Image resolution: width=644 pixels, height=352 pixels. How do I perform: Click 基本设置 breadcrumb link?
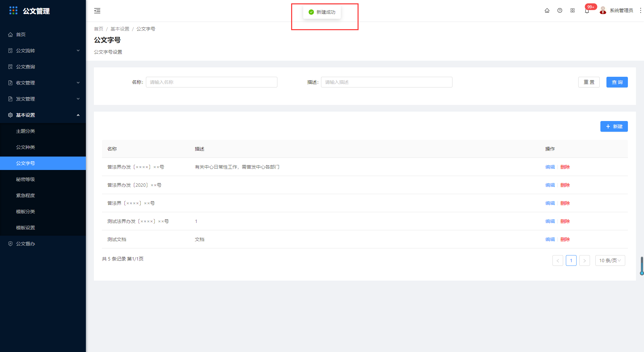pyautogui.click(x=120, y=29)
